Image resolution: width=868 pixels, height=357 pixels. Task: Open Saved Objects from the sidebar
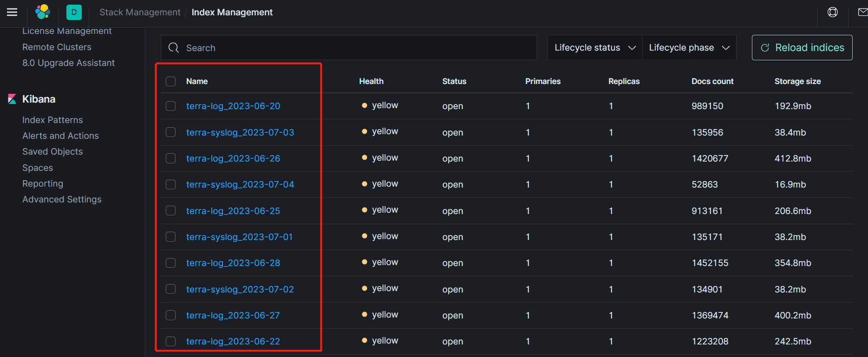[x=52, y=151]
